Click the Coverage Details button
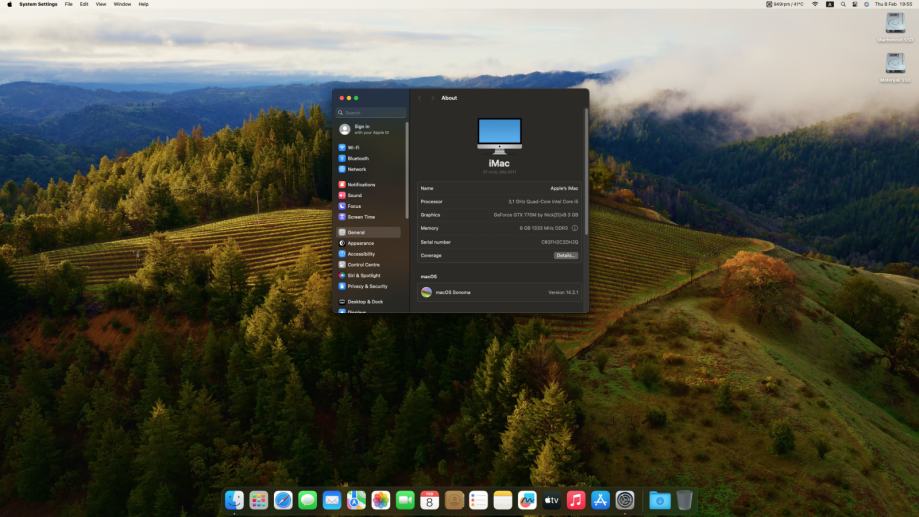This screenshot has height=517, width=919. 566,255
